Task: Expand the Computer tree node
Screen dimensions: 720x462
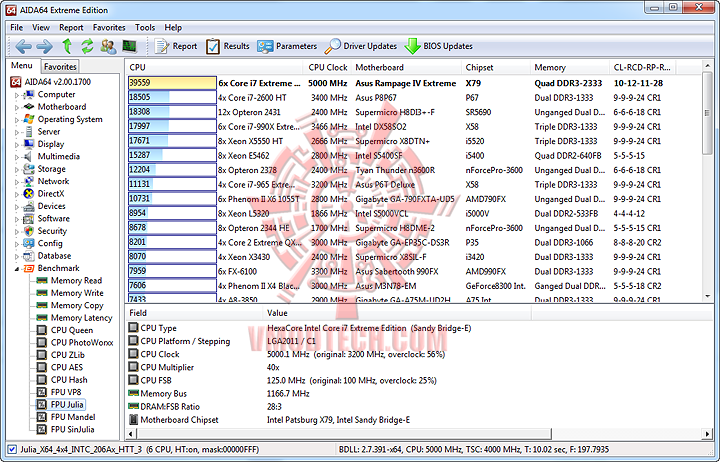Action: tap(17, 95)
